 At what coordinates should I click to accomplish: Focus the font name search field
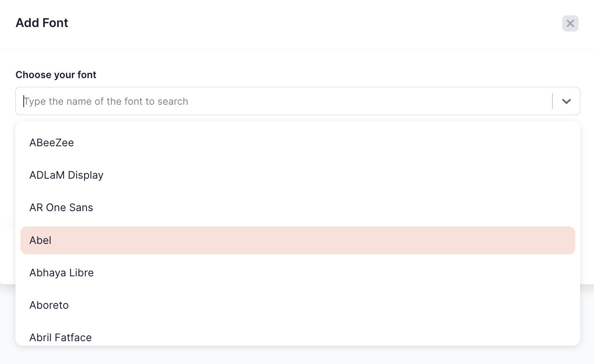[x=287, y=101]
